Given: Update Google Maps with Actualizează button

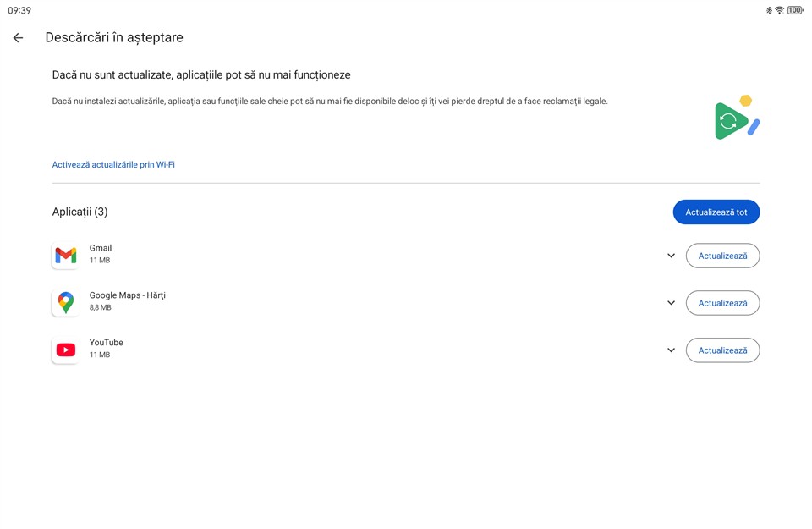Looking at the screenshot, I should 722,303.
